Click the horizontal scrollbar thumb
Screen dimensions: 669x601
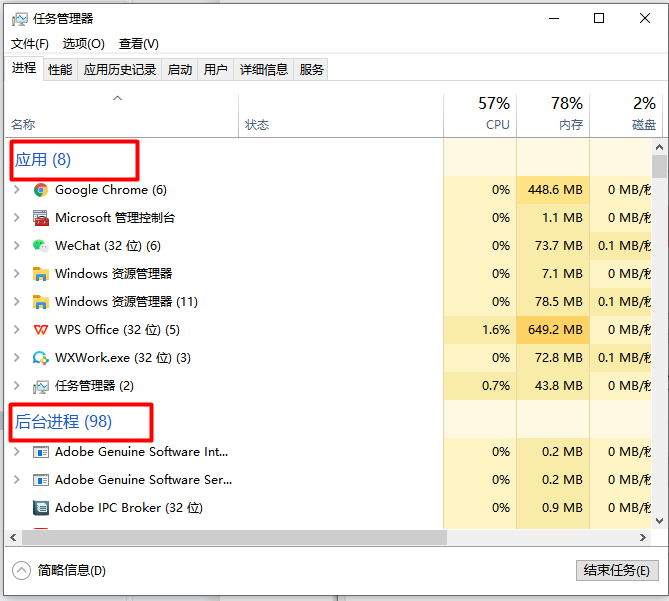coord(234,537)
